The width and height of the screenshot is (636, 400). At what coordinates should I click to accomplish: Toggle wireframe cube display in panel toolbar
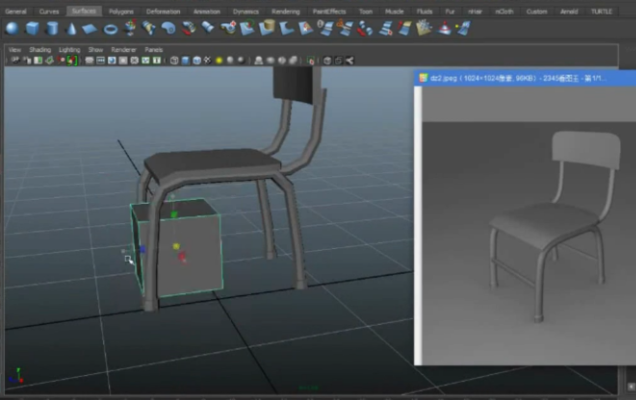tap(174, 60)
